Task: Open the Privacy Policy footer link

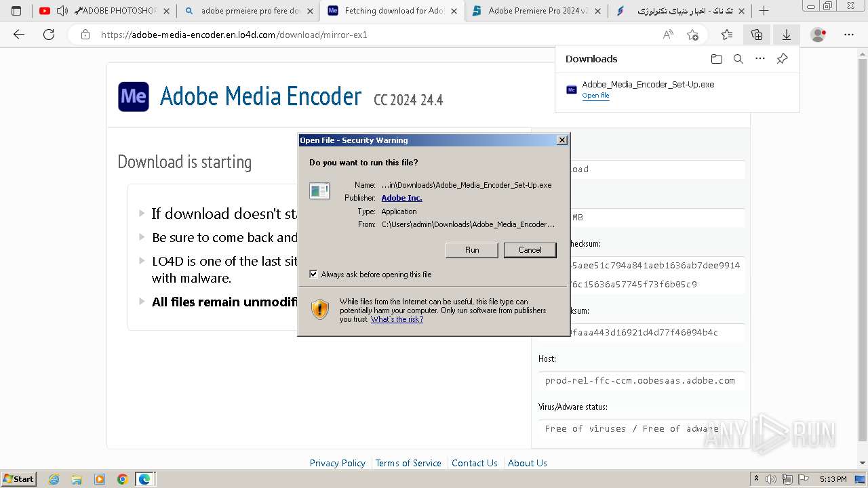Action: (x=338, y=463)
